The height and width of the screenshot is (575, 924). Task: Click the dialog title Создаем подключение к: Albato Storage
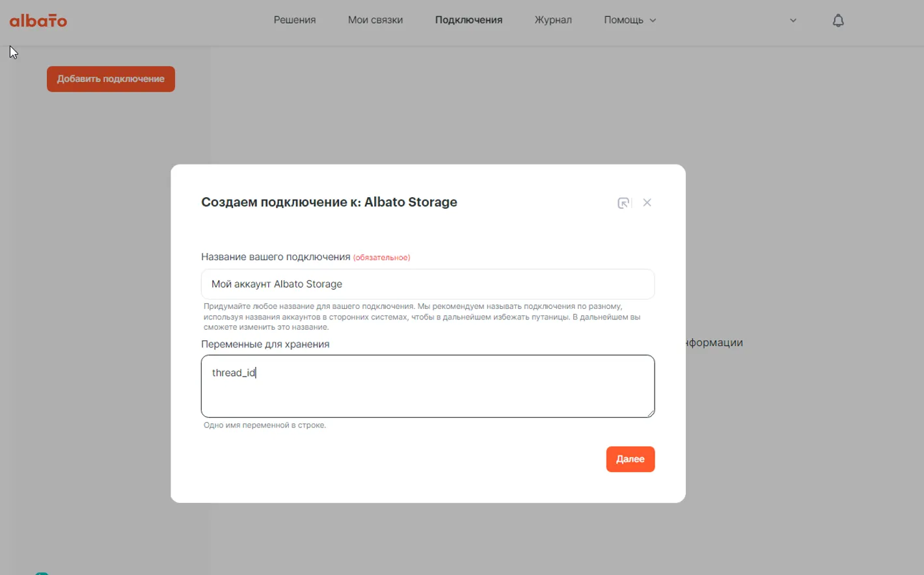[x=329, y=202]
